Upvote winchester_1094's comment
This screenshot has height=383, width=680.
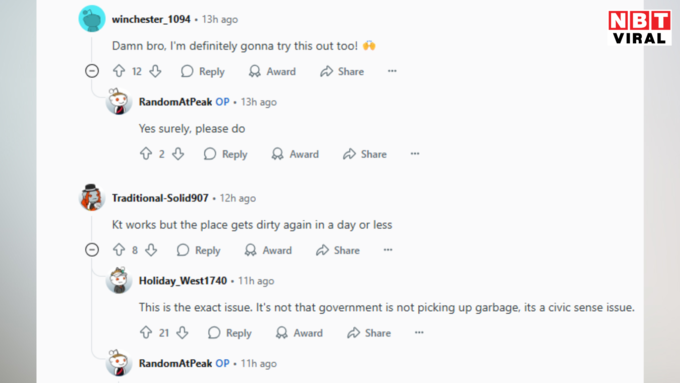pos(119,71)
